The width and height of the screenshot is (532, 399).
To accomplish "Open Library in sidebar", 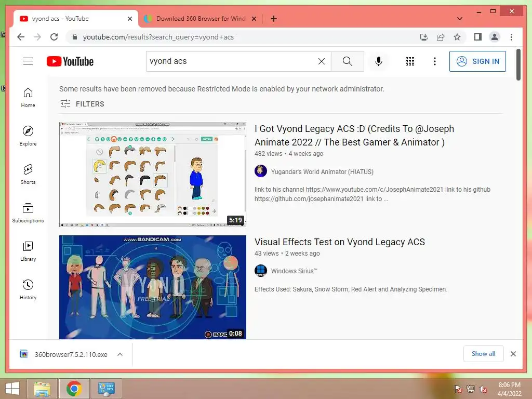I will click(x=28, y=251).
